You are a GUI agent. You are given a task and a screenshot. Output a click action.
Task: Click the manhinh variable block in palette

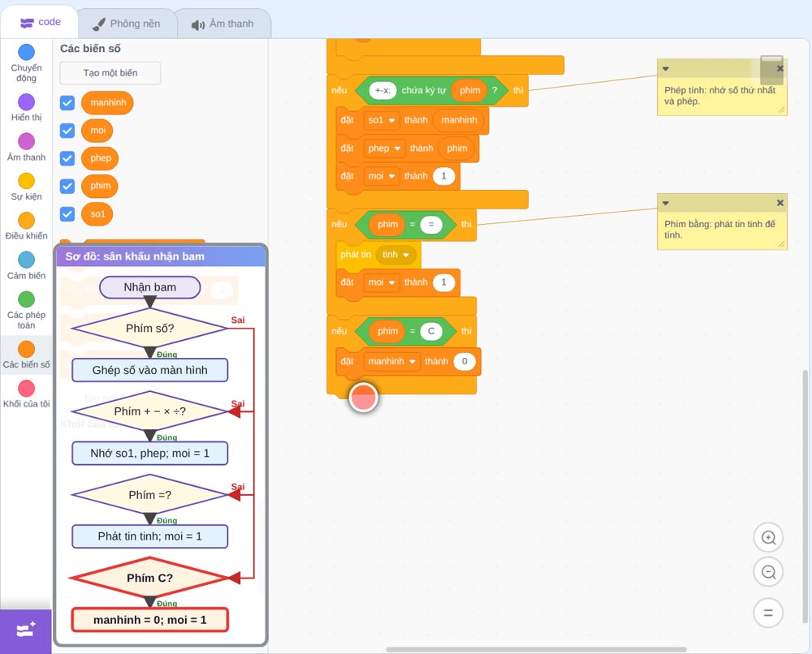point(108,102)
